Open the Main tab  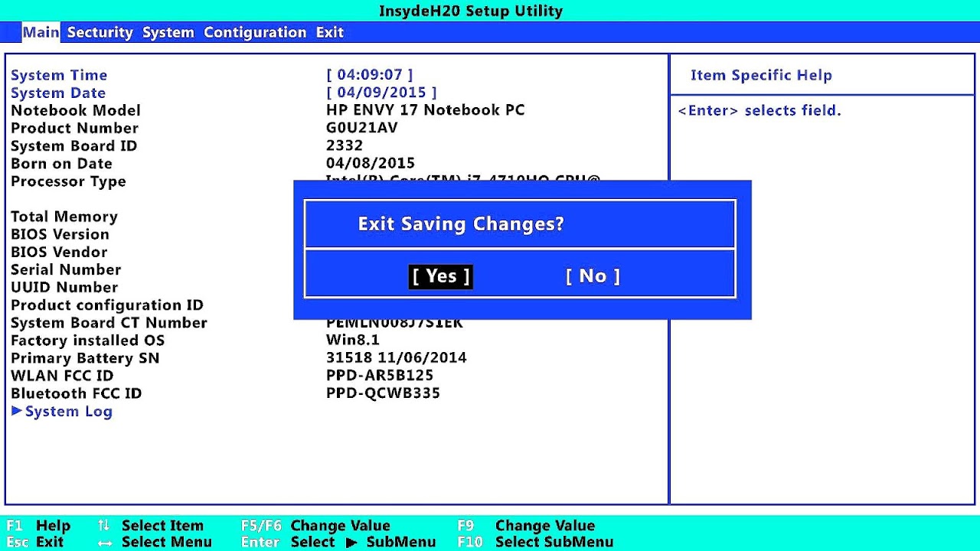point(41,32)
